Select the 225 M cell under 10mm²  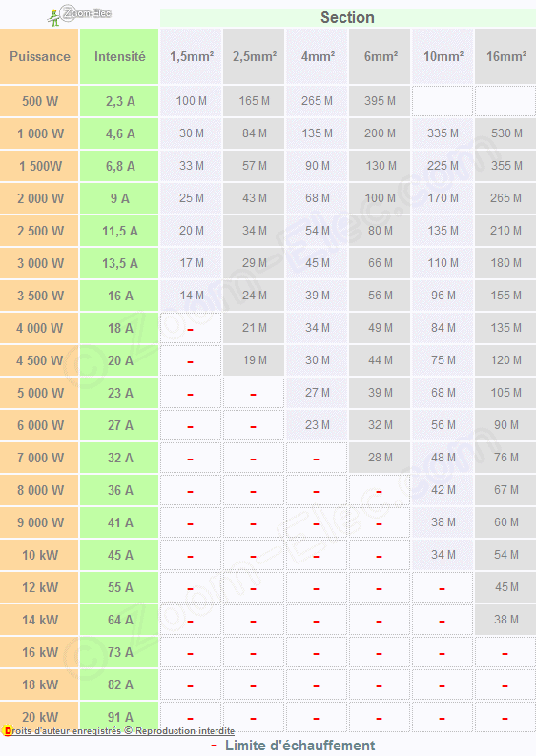pos(443,166)
